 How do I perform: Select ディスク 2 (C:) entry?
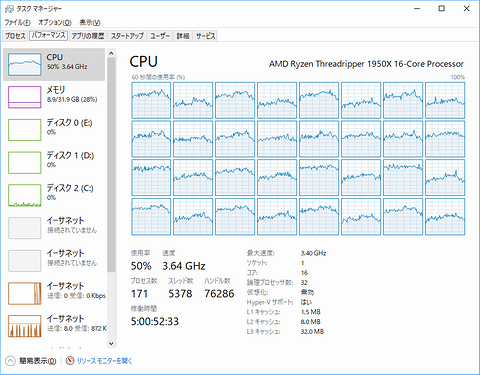coord(54,195)
